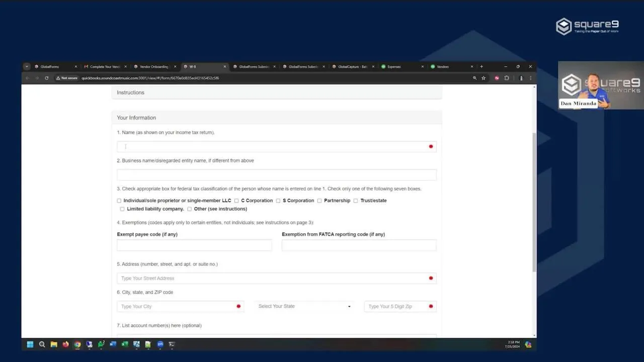Viewport: 644px width, 362px height.
Task: Go back in the browser
Action: pos(27,78)
